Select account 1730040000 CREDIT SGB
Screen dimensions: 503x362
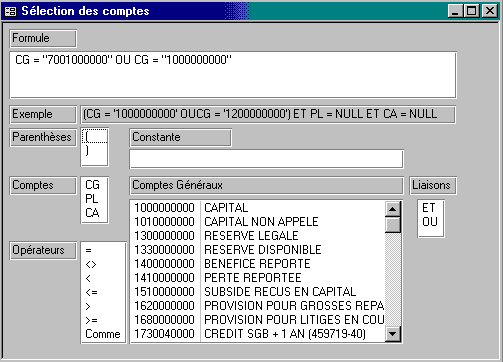(x=258, y=334)
